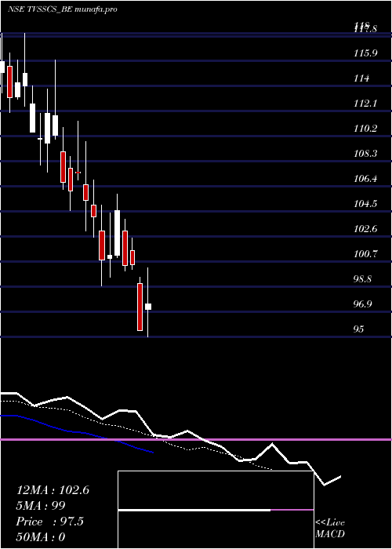Image resolution: width=392 pixels, height=549 pixels.
Task: Select the 102.6 price axis label
Action: (x=365, y=229)
